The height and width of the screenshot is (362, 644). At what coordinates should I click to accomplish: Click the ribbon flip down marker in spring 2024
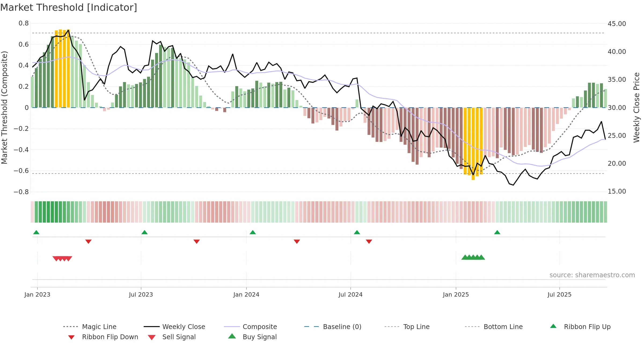point(297,242)
